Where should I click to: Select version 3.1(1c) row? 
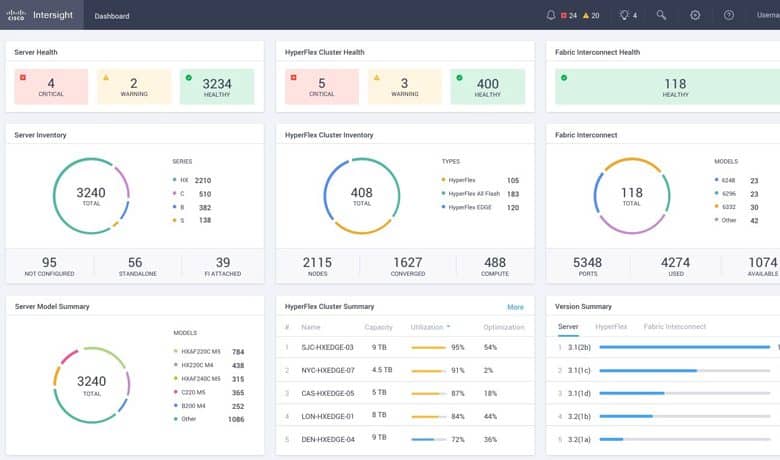click(665, 370)
